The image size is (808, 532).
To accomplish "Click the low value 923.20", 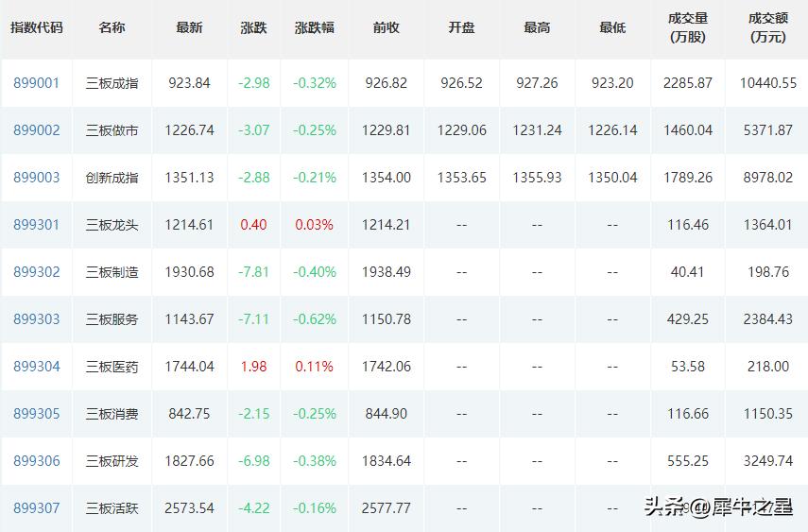I will tap(612, 83).
